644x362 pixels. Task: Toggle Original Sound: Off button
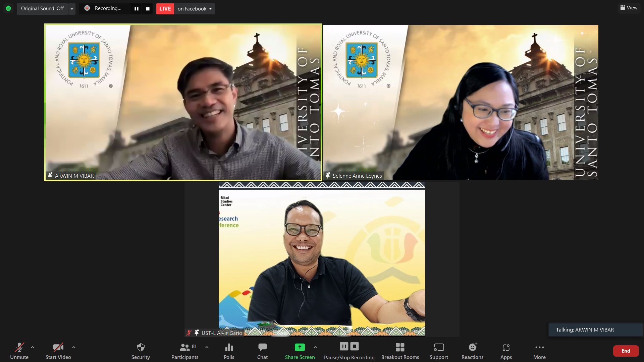(x=42, y=8)
